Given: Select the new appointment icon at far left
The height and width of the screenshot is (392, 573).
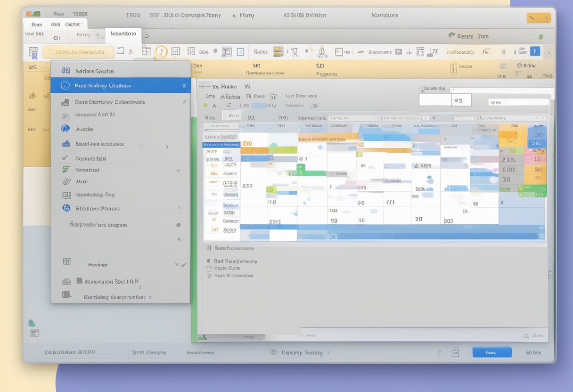Looking at the screenshot, I should coord(33,53).
